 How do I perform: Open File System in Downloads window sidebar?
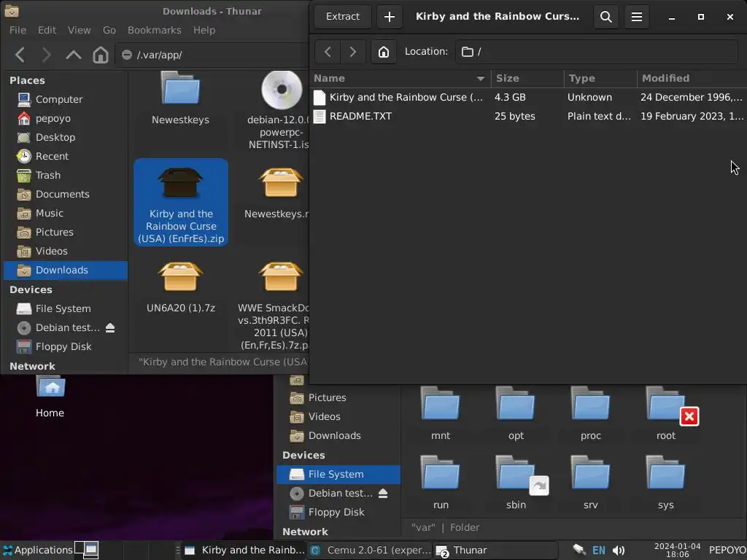66,308
